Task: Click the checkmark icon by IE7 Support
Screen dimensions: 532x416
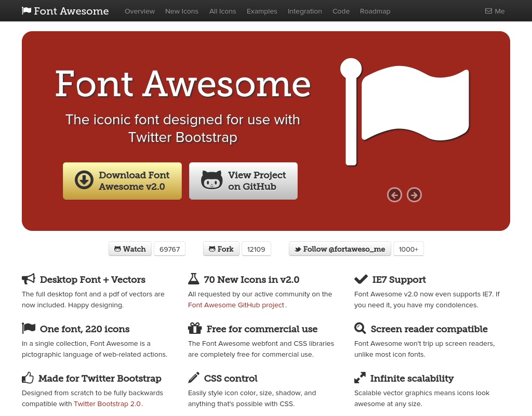Action: click(x=361, y=279)
